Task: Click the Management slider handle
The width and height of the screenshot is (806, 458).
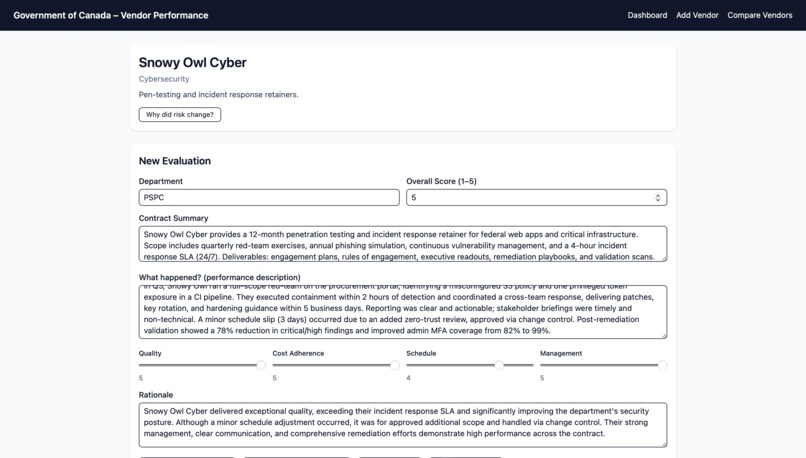Action: click(662, 365)
